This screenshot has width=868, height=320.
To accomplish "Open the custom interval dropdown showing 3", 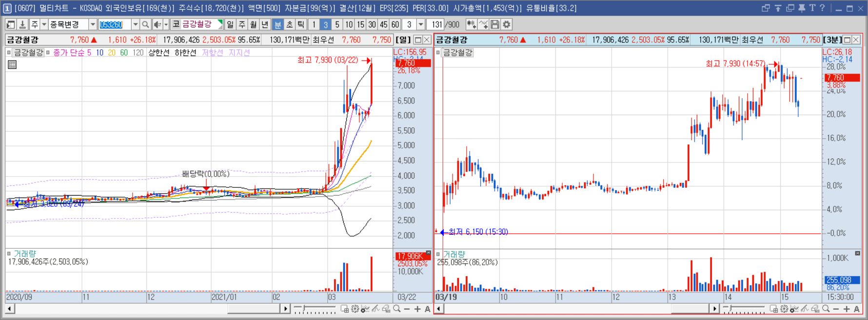I will point(421,24).
